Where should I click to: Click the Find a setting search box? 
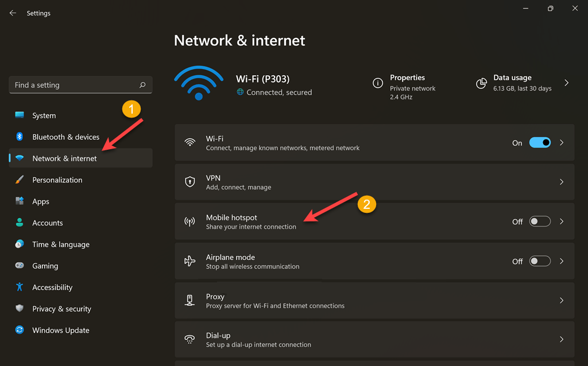point(80,84)
